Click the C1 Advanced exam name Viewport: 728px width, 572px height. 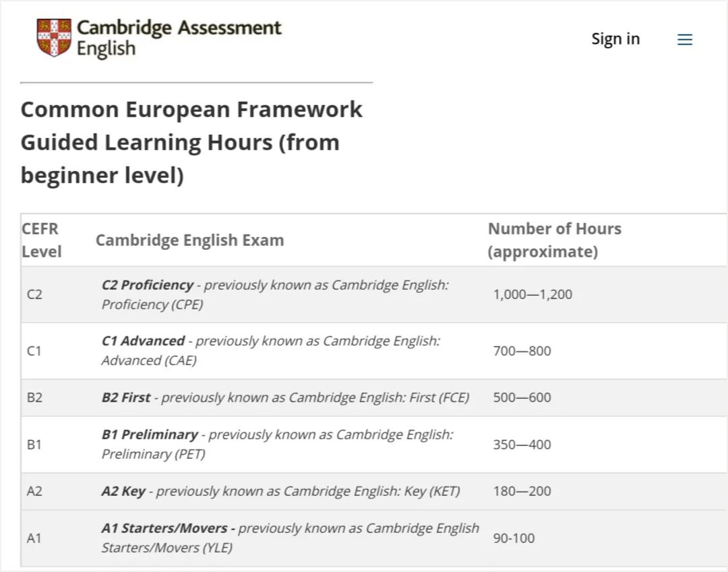click(x=143, y=341)
